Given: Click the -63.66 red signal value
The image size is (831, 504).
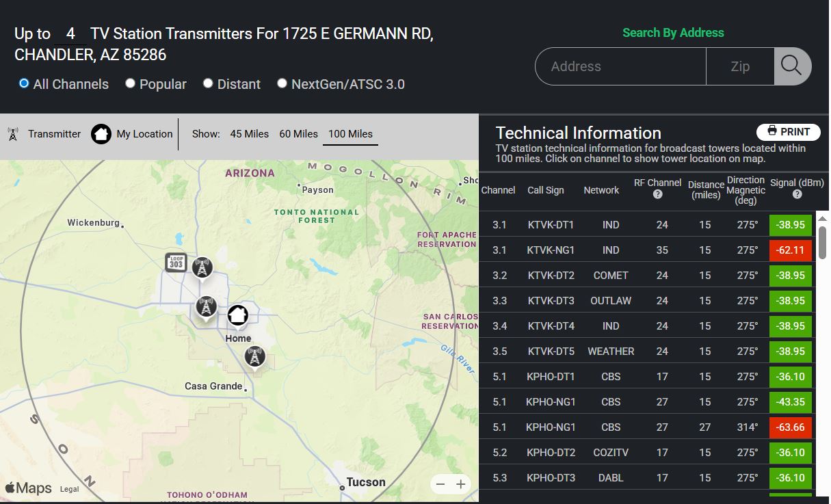Looking at the screenshot, I should click(791, 427).
